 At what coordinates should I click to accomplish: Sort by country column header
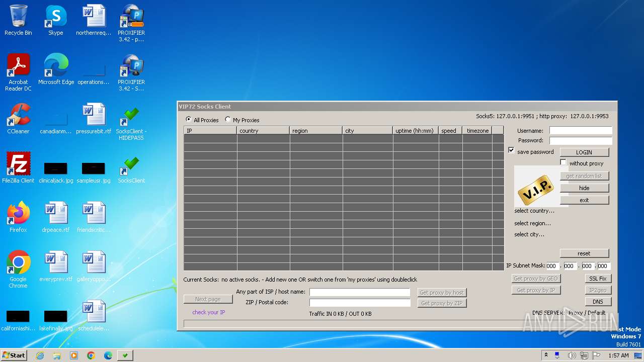[263, 130]
